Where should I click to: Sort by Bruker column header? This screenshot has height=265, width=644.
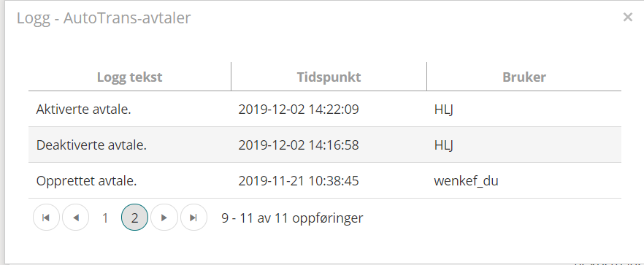[524, 77]
